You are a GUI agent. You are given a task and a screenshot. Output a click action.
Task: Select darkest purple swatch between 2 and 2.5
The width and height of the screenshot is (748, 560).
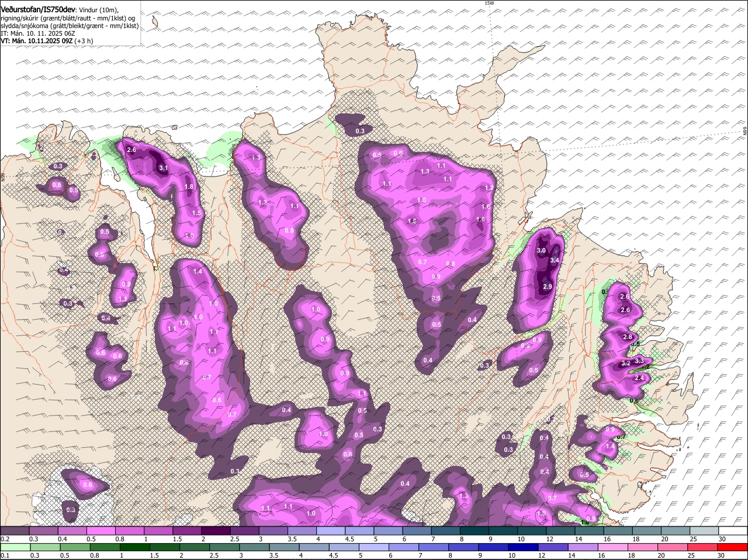[x=216, y=530]
